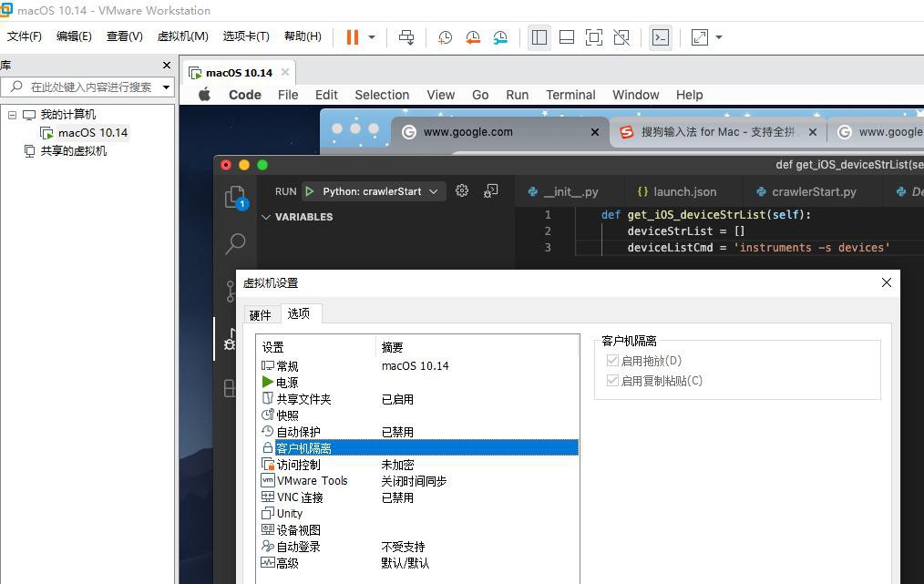
Task: Click the VMware pause virtual machine button
Action: point(353,37)
